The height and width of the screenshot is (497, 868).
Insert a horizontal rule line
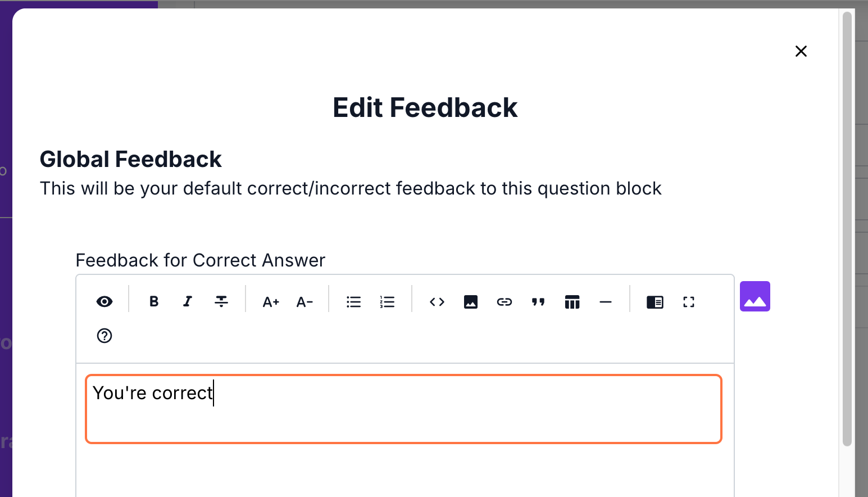point(606,302)
